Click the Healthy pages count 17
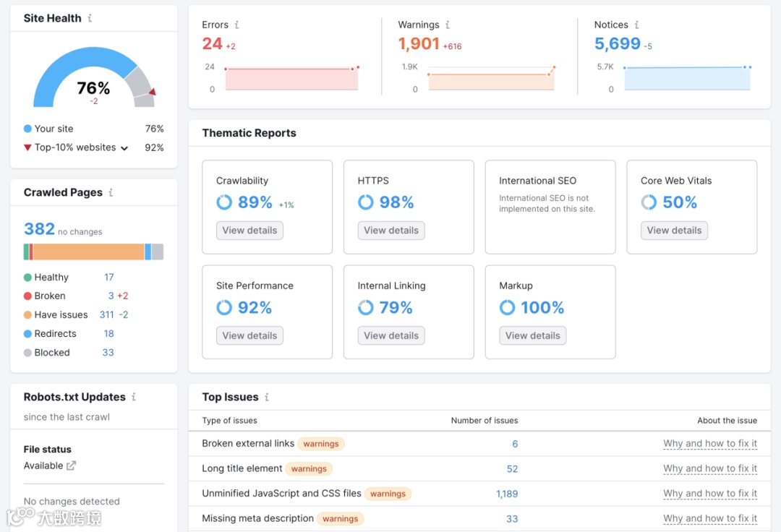 [108, 277]
